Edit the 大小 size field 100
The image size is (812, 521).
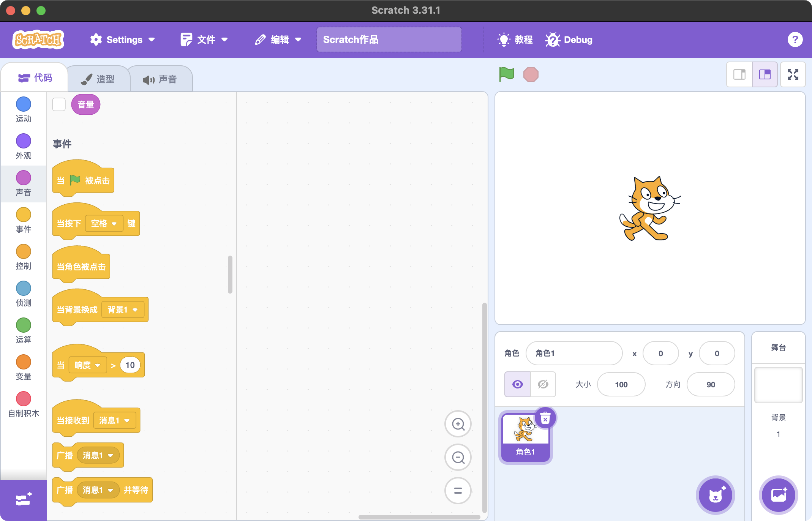coord(621,384)
